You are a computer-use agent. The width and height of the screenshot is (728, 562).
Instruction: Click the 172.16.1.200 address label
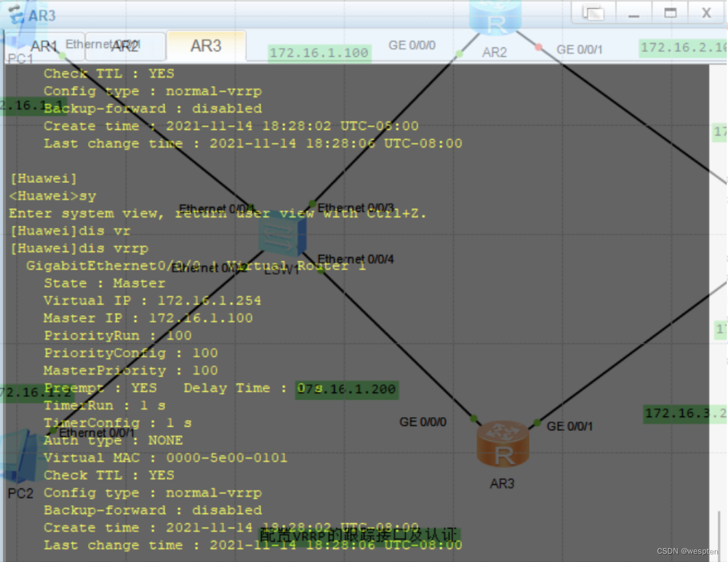coord(348,389)
